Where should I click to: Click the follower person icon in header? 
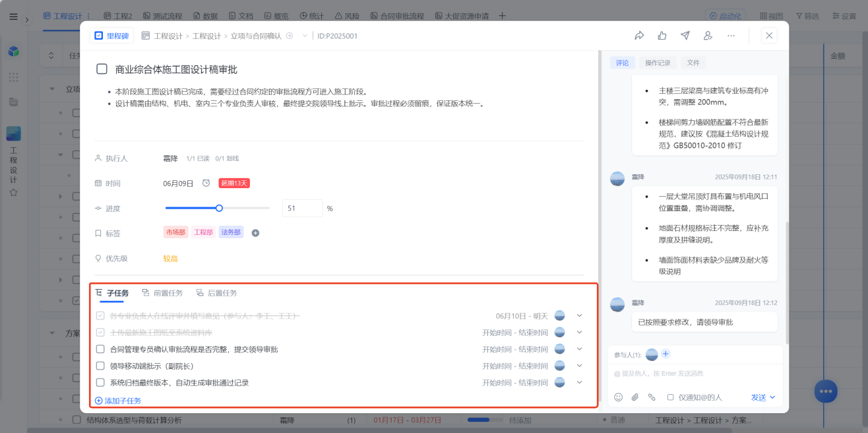[x=708, y=36]
